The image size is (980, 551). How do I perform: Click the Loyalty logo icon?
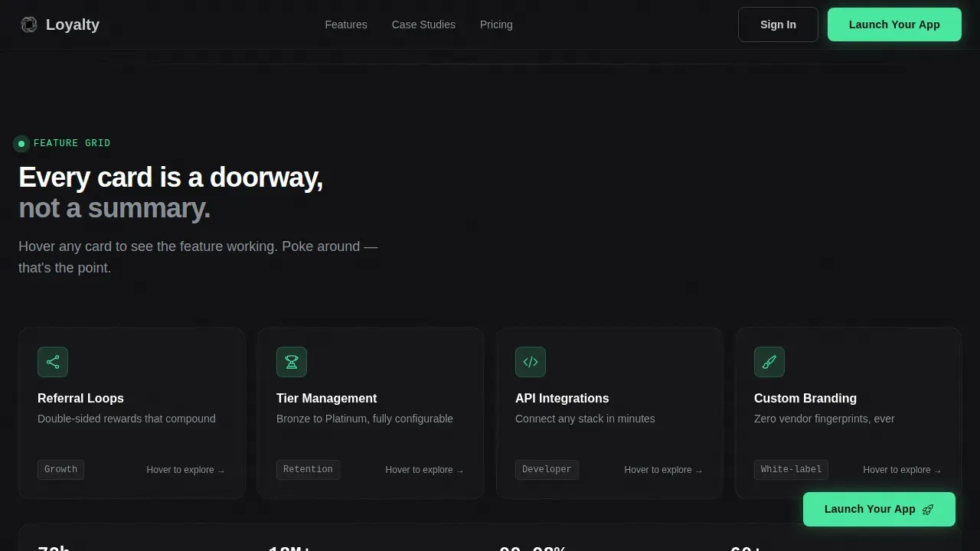pos(29,24)
